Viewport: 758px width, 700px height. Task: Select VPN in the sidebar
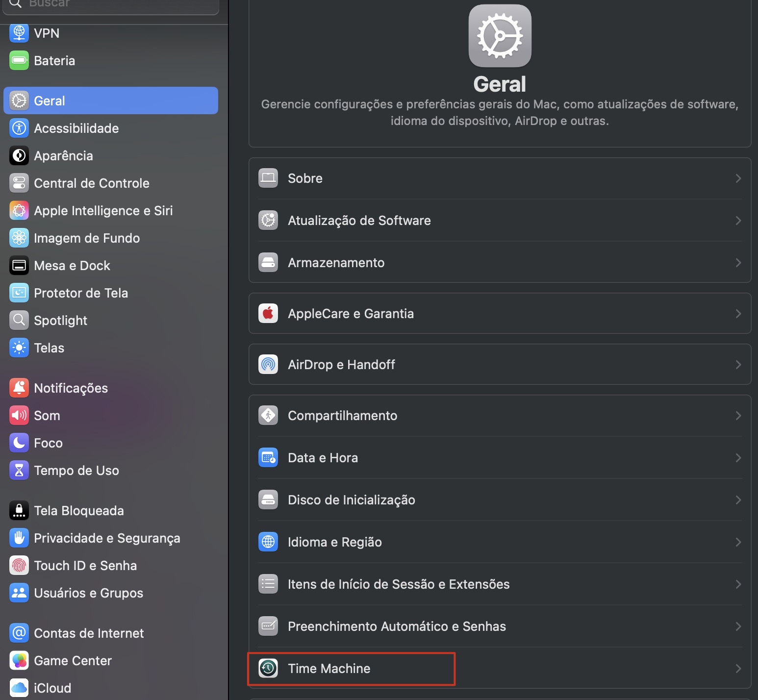19,33
